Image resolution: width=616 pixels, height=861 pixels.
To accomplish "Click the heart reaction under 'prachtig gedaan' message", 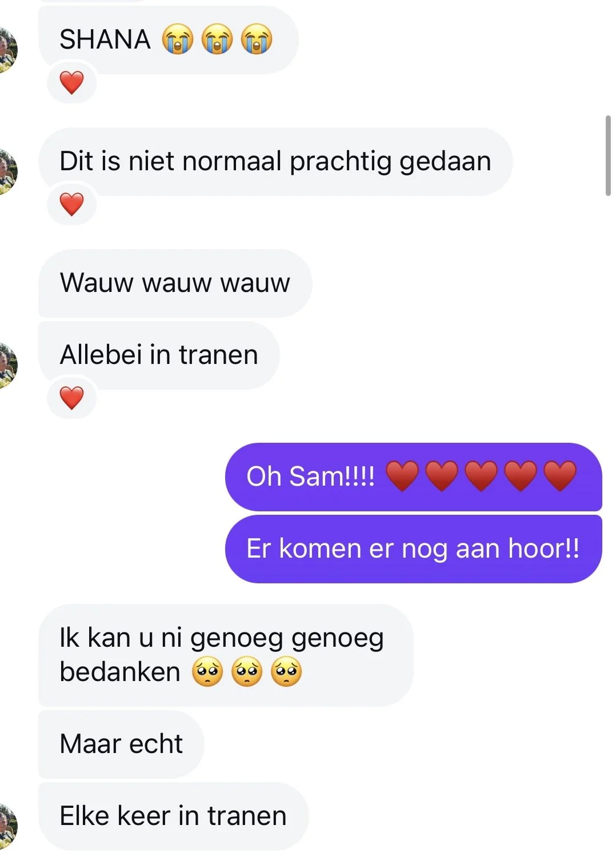I will (71, 205).
